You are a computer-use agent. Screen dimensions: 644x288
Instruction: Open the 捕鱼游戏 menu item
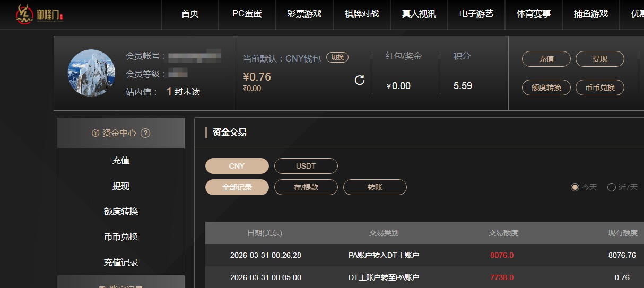[x=591, y=14]
